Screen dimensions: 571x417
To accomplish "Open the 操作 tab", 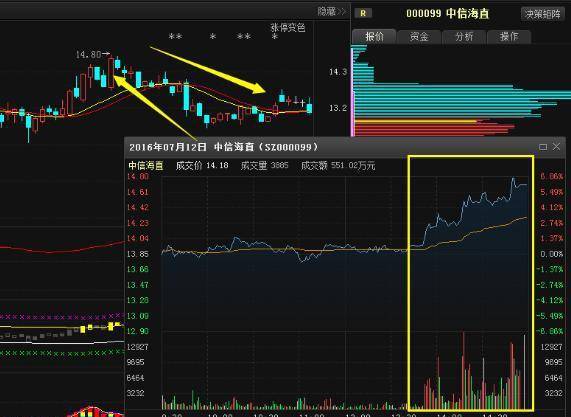I will click(509, 36).
